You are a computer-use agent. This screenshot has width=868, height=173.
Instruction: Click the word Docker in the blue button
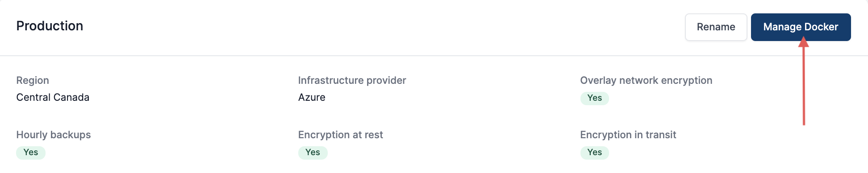pos(821,27)
